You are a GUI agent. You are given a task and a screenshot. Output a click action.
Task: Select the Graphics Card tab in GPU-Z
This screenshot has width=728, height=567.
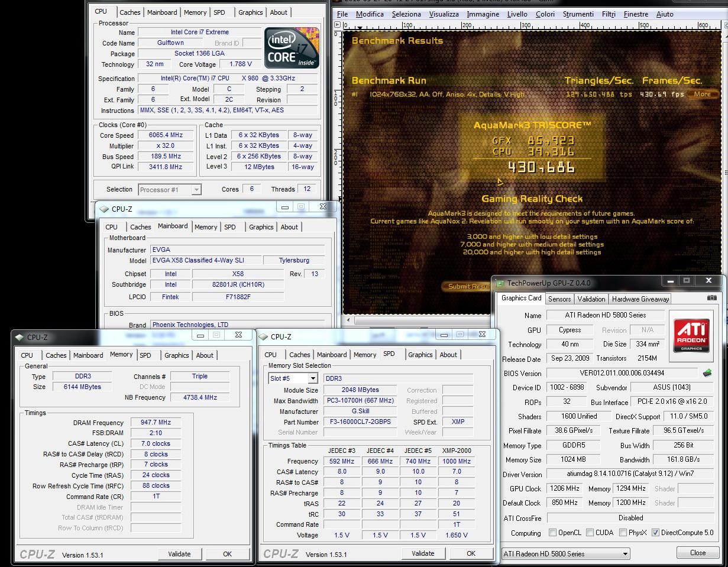tap(521, 298)
